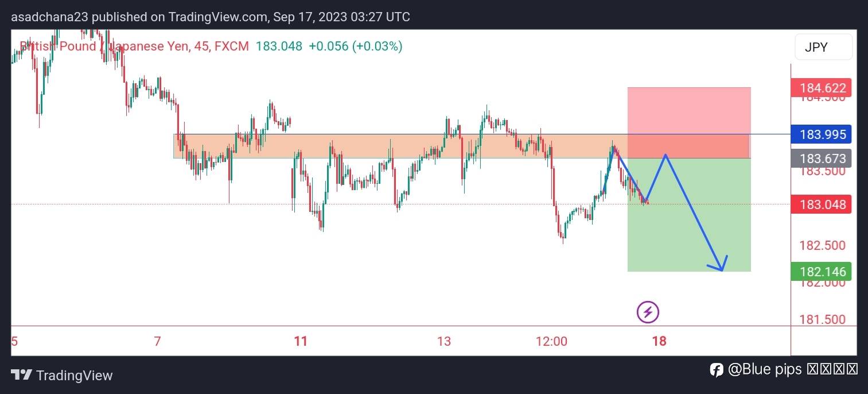The image size is (868, 394).
Task: Click the 11 date on time axis
Action: (301, 341)
